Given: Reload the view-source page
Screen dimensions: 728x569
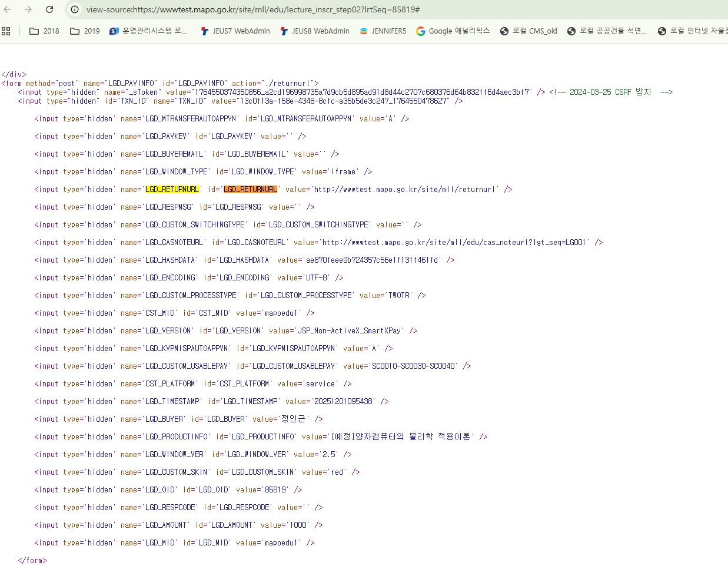Looking at the screenshot, I should point(49,9).
